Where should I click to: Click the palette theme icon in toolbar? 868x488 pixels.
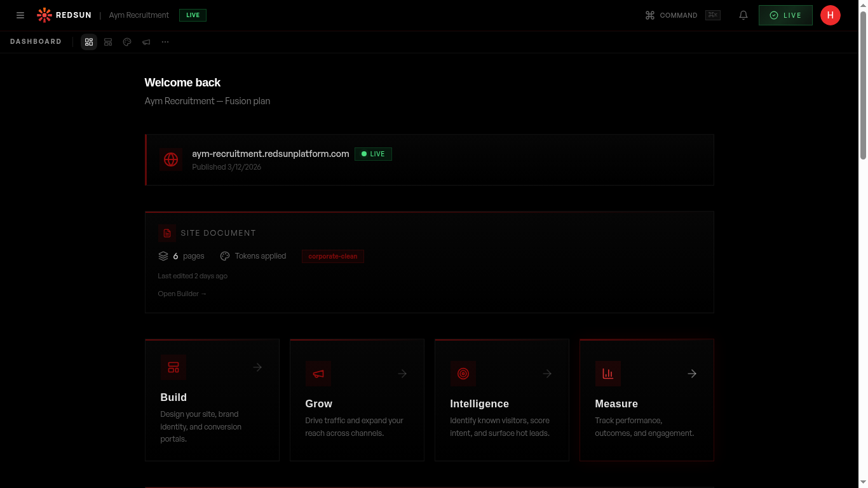click(127, 42)
